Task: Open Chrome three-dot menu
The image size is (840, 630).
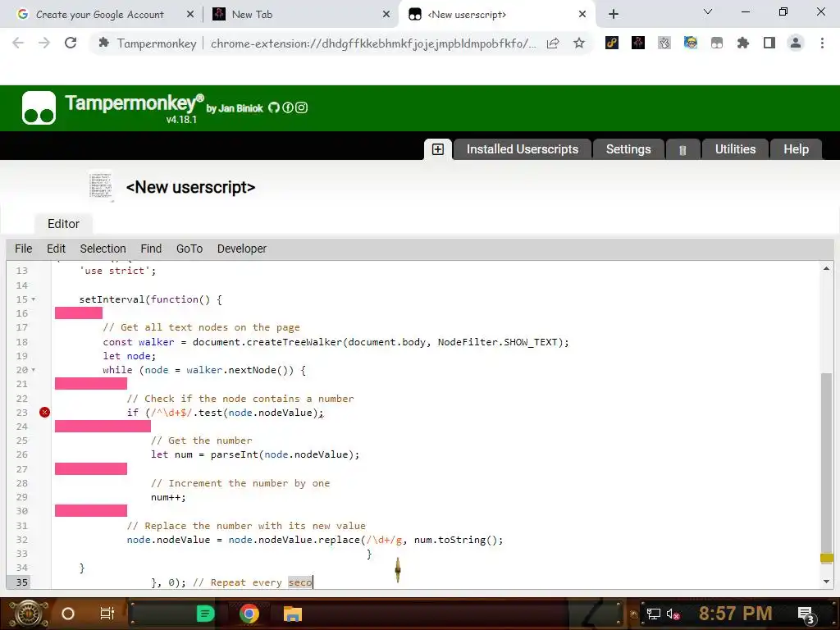Action: click(822, 43)
